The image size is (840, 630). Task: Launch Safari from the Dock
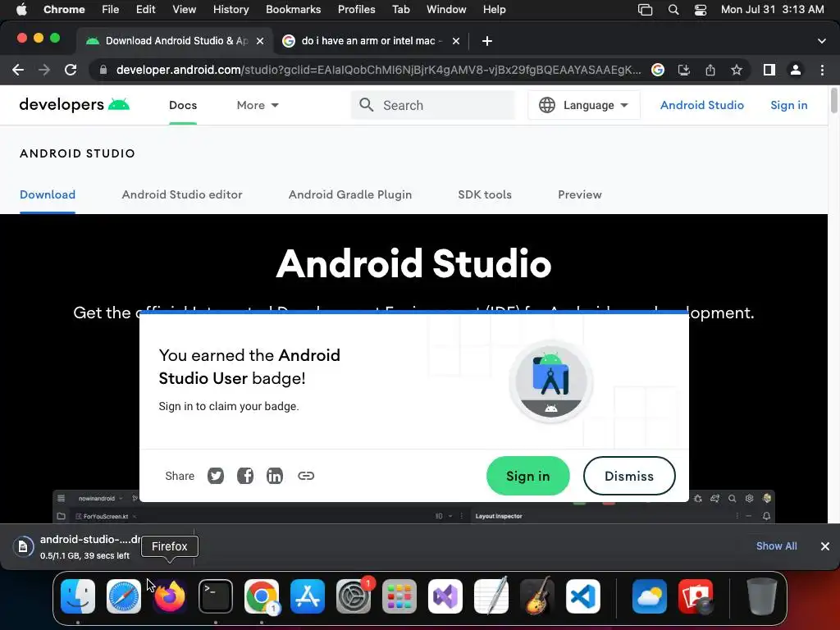124,596
